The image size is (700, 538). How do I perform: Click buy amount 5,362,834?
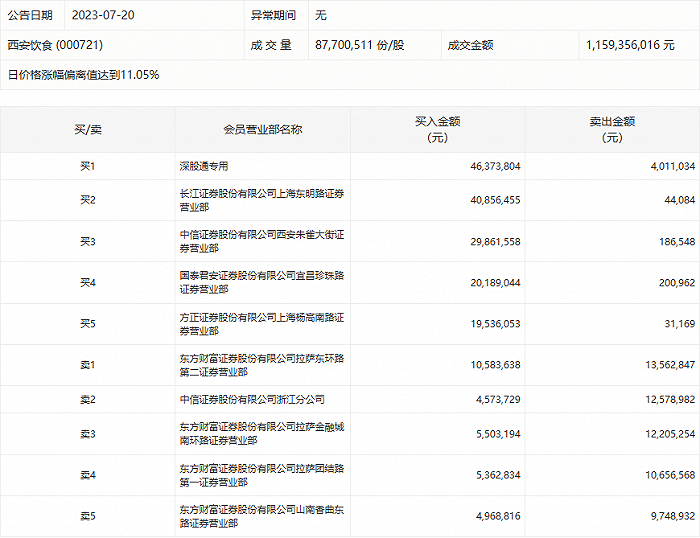[x=498, y=475]
